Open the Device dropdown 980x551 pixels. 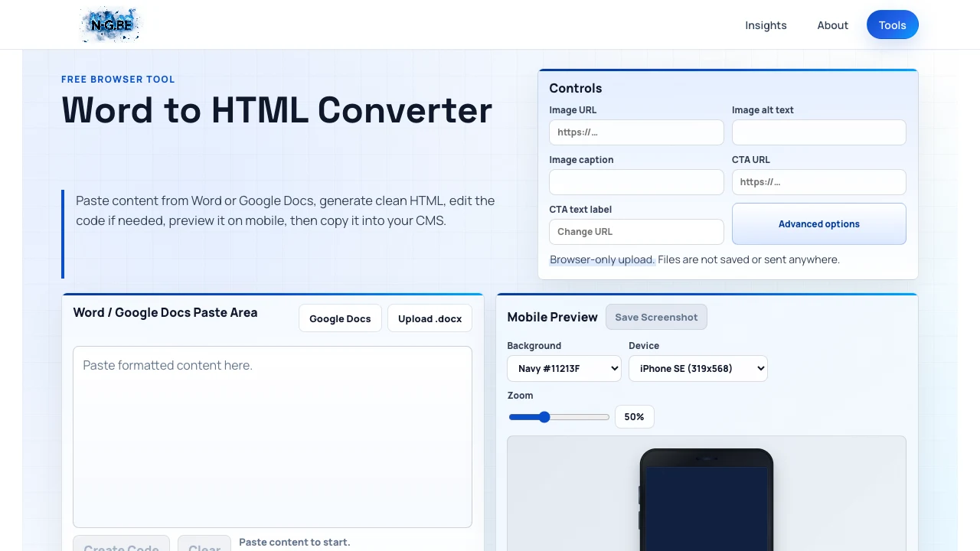(x=698, y=368)
